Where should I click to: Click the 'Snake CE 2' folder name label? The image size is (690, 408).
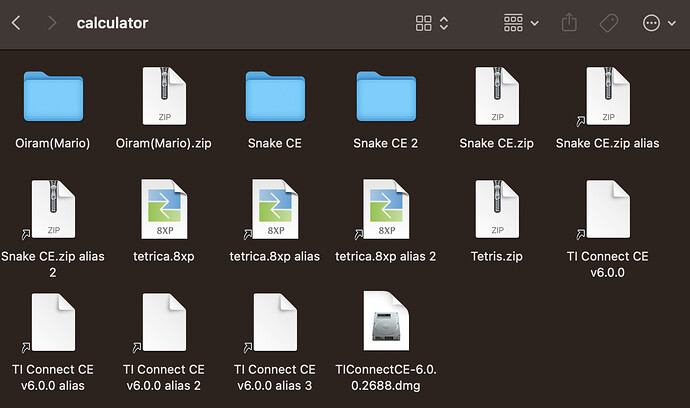385,143
